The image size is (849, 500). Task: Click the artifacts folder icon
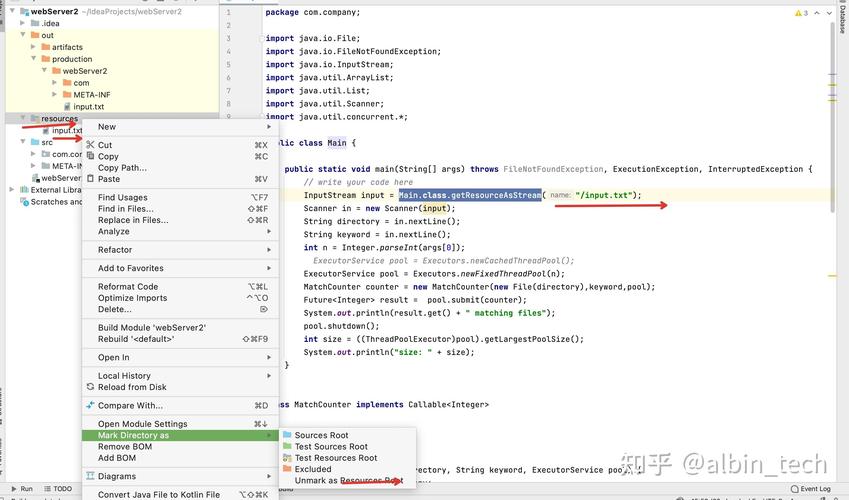click(x=46, y=47)
